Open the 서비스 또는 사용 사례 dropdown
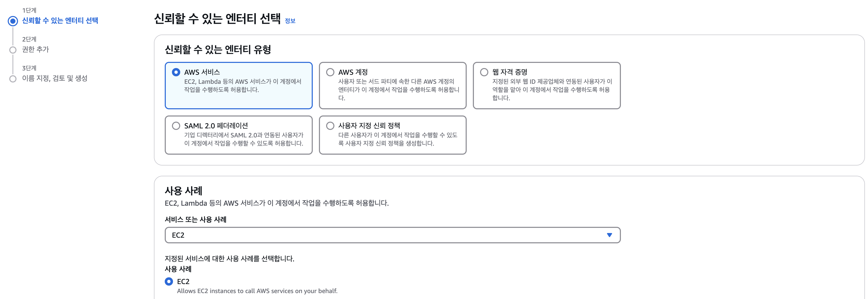 (392, 235)
